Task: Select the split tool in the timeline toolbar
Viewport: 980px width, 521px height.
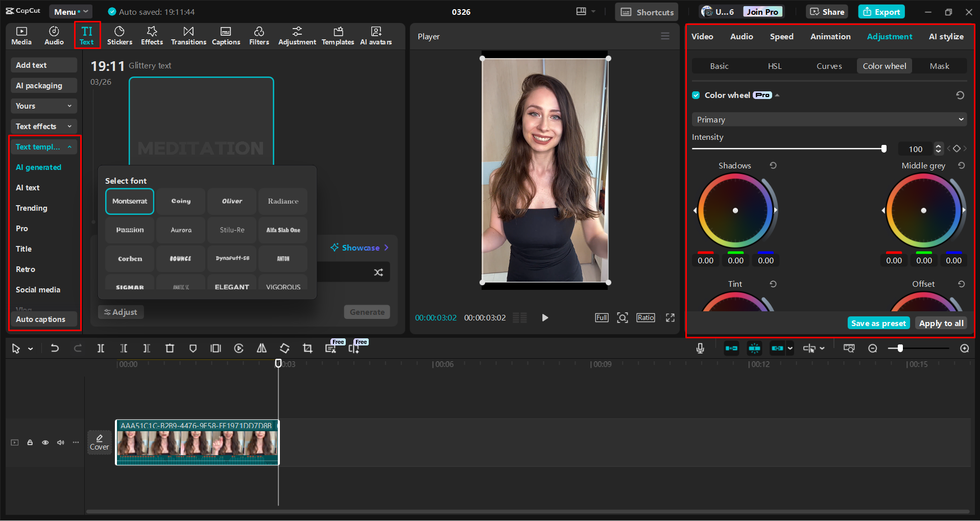Action: 101,348
